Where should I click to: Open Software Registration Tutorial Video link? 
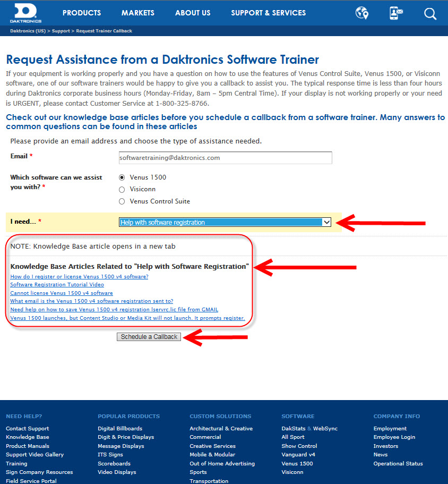coord(57,285)
